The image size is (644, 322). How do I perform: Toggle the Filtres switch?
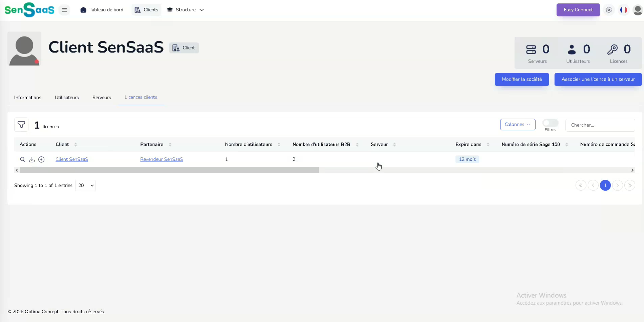550,123
